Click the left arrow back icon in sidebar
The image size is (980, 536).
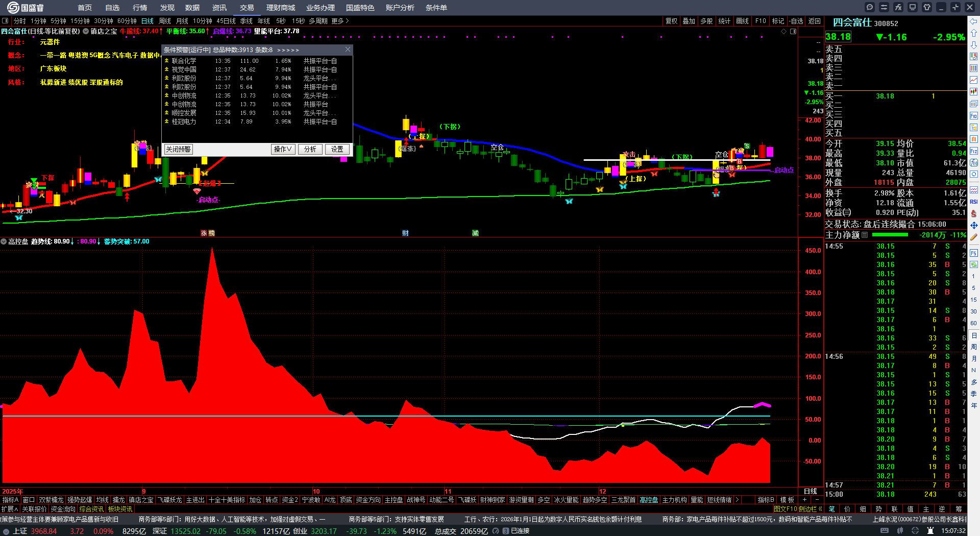[974, 21]
